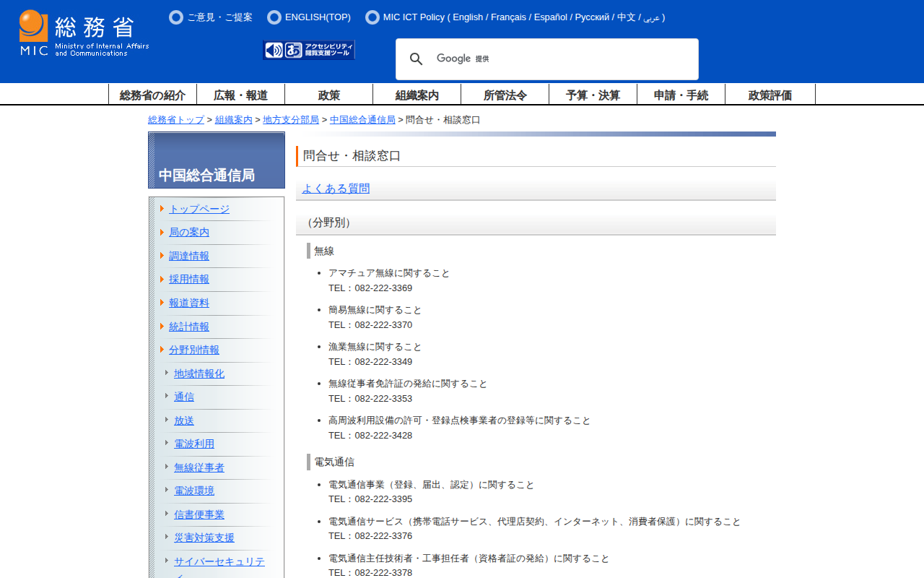Go to 中国総合通信局 breadcrumb link
The image size is (924, 578).
362,120
